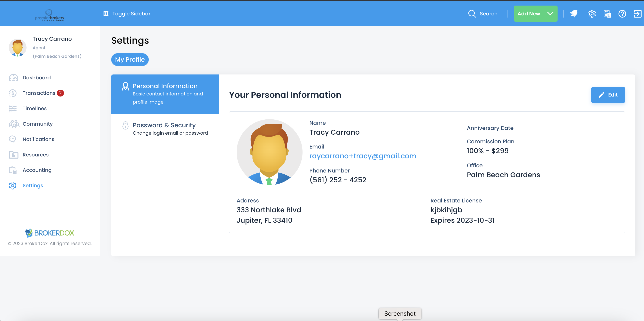Click the phone number (561) 252 - 4252
Screen dimensions: 644x321
338,180
